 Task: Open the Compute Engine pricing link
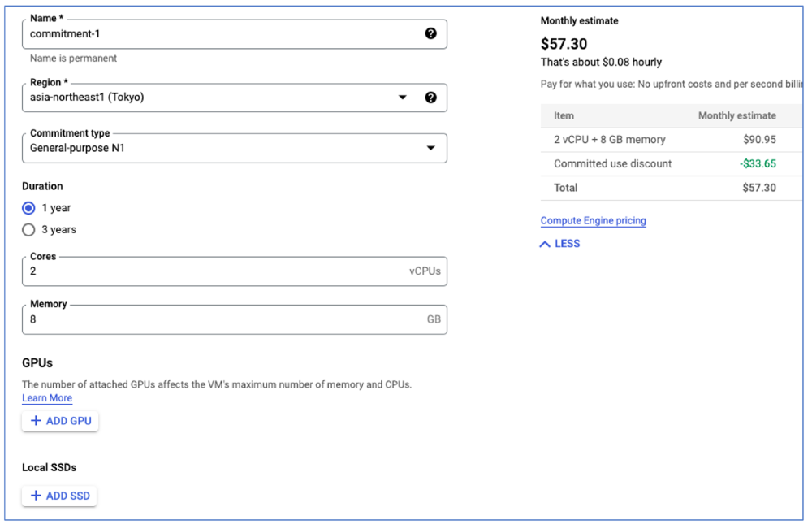coord(594,221)
